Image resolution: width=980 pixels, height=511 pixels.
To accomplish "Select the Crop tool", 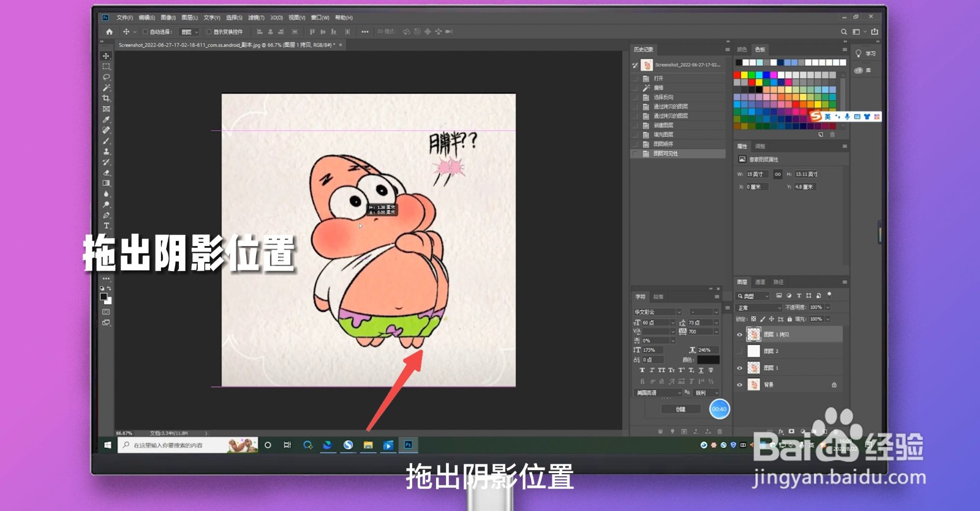I will tap(106, 98).
